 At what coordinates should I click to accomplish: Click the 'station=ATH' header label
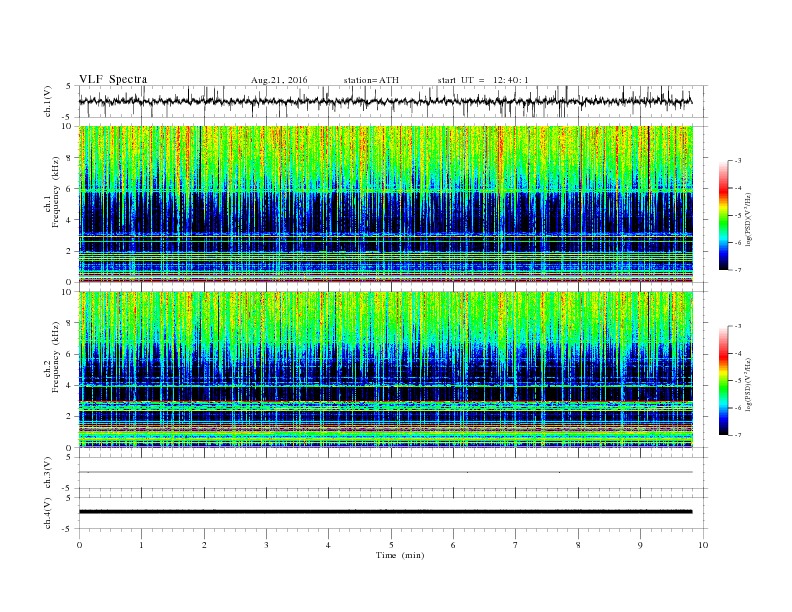point(371,80)
